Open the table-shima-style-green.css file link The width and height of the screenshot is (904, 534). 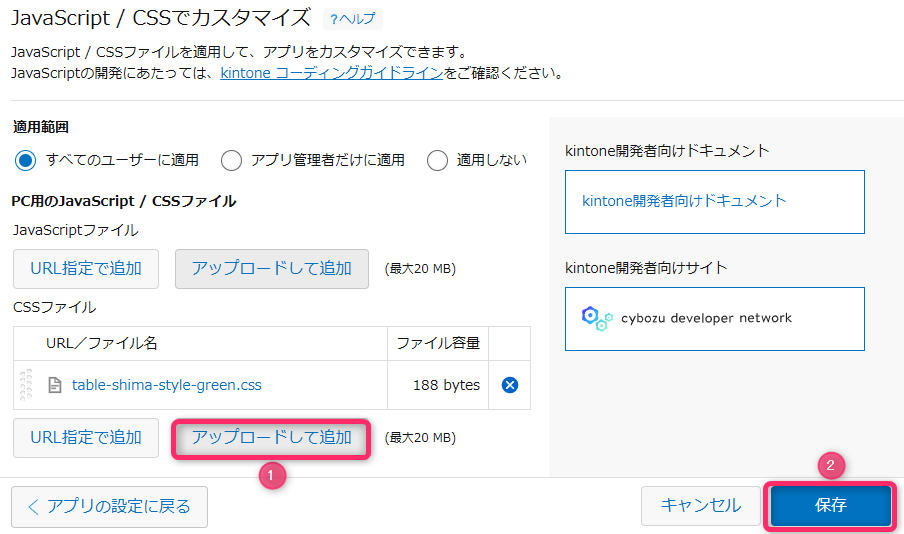167,385
